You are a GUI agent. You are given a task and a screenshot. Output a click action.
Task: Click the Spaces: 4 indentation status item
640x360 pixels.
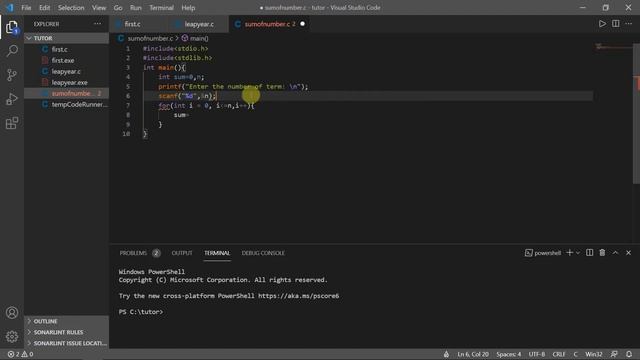509,354
